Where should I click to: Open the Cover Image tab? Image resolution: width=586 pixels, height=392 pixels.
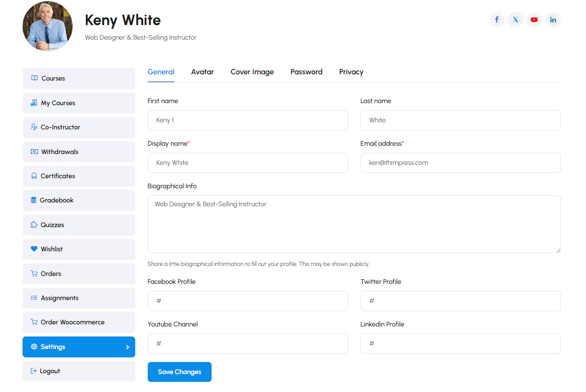point(252,72)
